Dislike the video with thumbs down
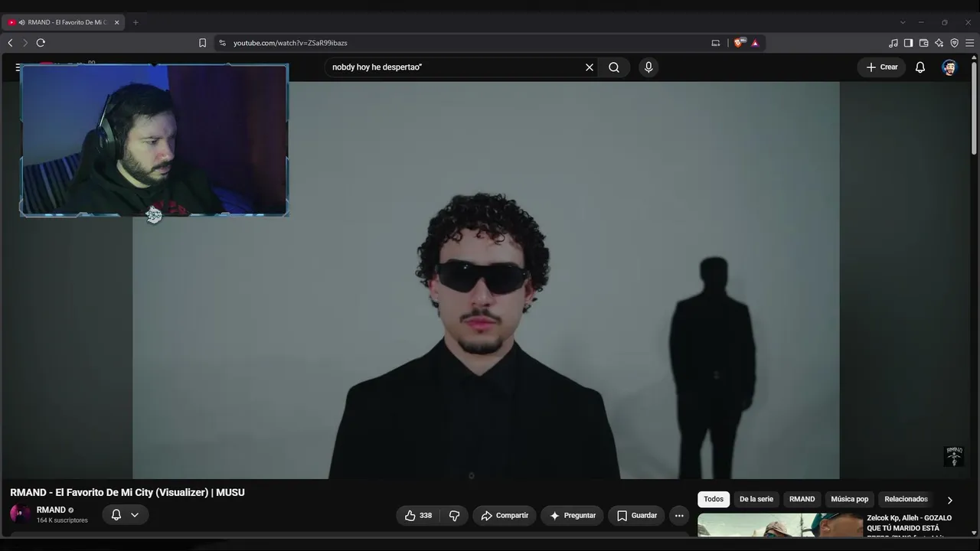 click(x=454, y=516)
